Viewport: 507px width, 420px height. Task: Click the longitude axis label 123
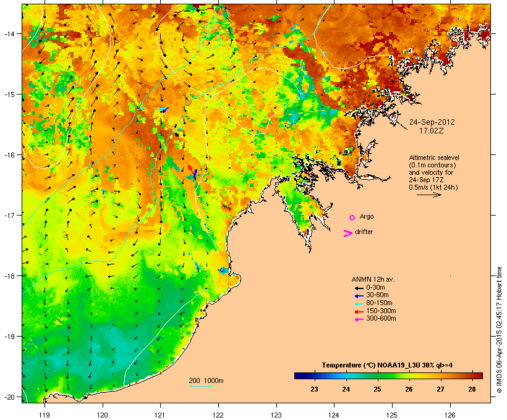[x=276, y=415]
